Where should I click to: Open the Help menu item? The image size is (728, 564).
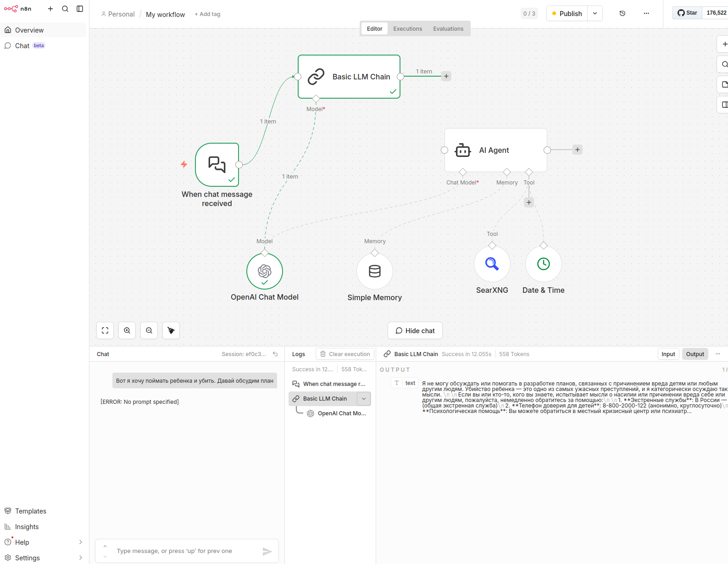tap(44, 542)
